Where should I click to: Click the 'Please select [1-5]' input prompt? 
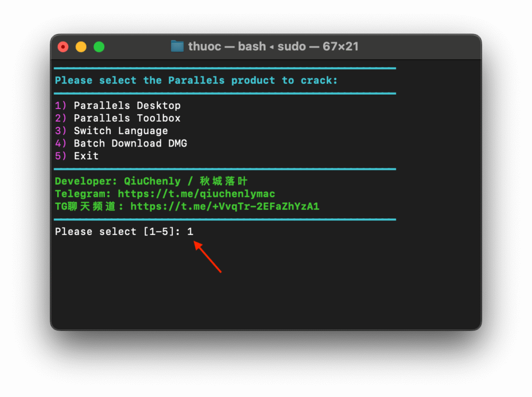click(x=117, y=231)
